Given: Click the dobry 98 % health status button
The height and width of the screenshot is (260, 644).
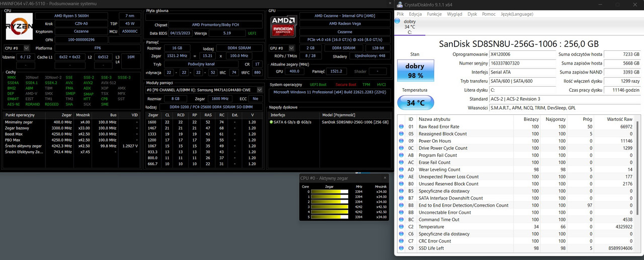Looking at the screenshot, I should pos(415,71).
